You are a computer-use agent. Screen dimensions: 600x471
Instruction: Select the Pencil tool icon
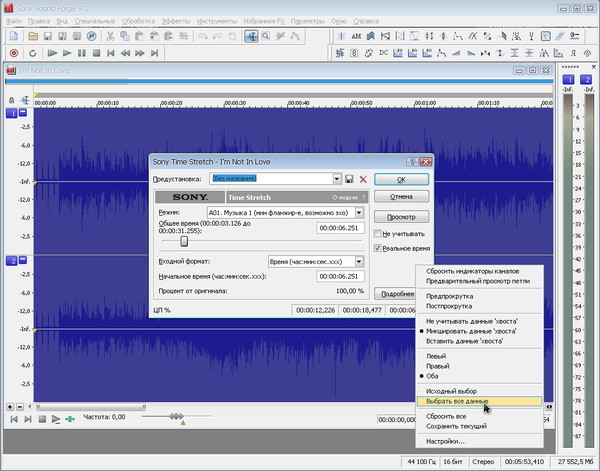pyautogui.click(x=280, y=36)
